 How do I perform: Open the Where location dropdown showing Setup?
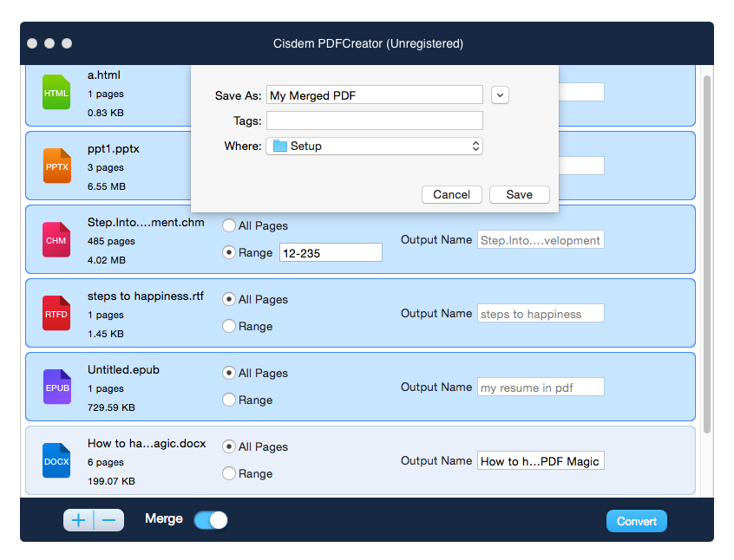(x=374, y=146)
